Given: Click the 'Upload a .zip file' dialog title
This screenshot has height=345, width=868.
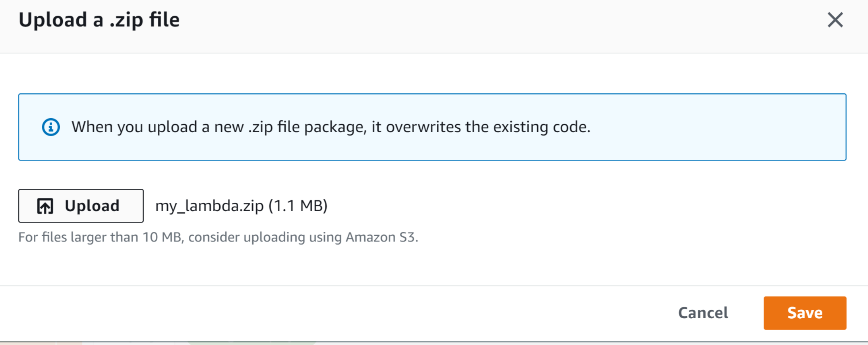Looking at the screenshot, I should pos(99,20).
